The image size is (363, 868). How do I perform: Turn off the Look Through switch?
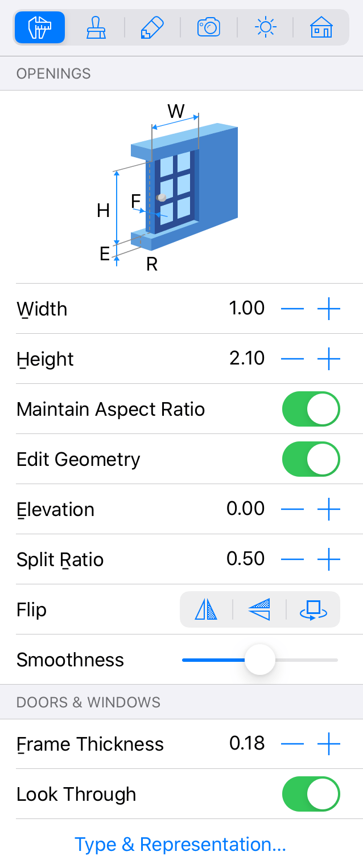pos(311,794)
